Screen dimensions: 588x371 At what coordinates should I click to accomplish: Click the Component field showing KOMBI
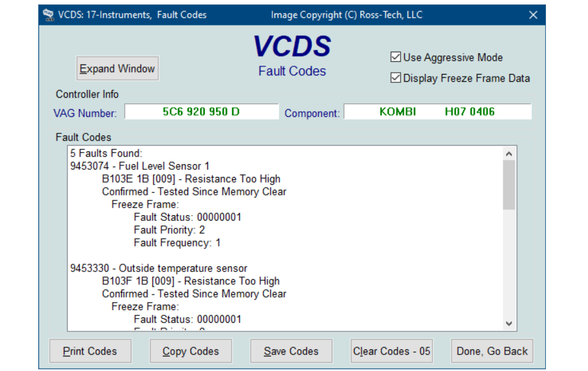(x=437, y=112)
